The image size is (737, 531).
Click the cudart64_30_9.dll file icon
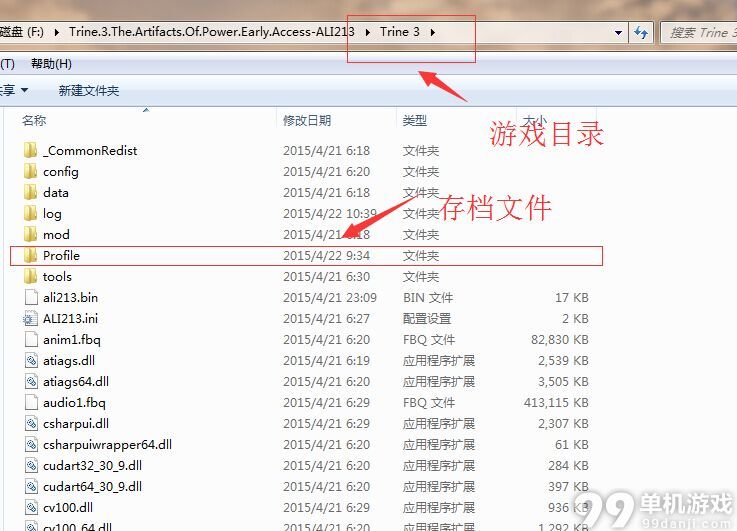point(31,486)
